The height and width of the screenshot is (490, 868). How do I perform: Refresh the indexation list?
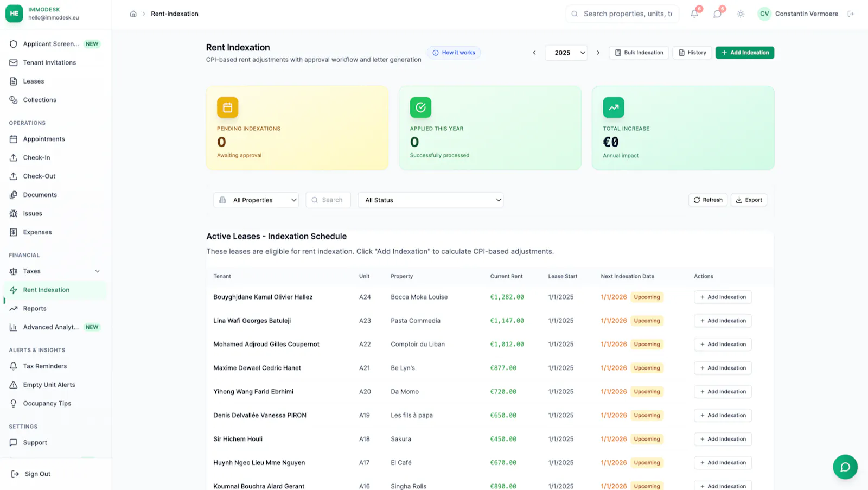click(708, 200)
